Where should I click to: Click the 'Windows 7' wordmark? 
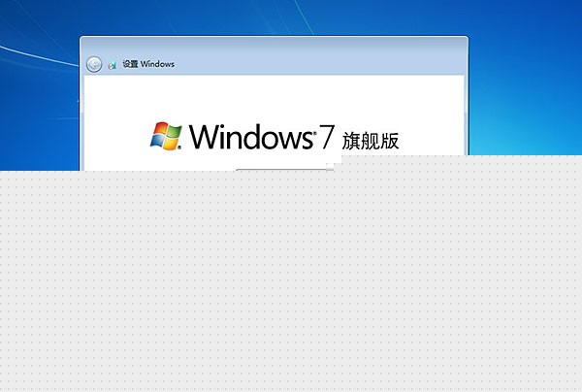pos(262,137)
